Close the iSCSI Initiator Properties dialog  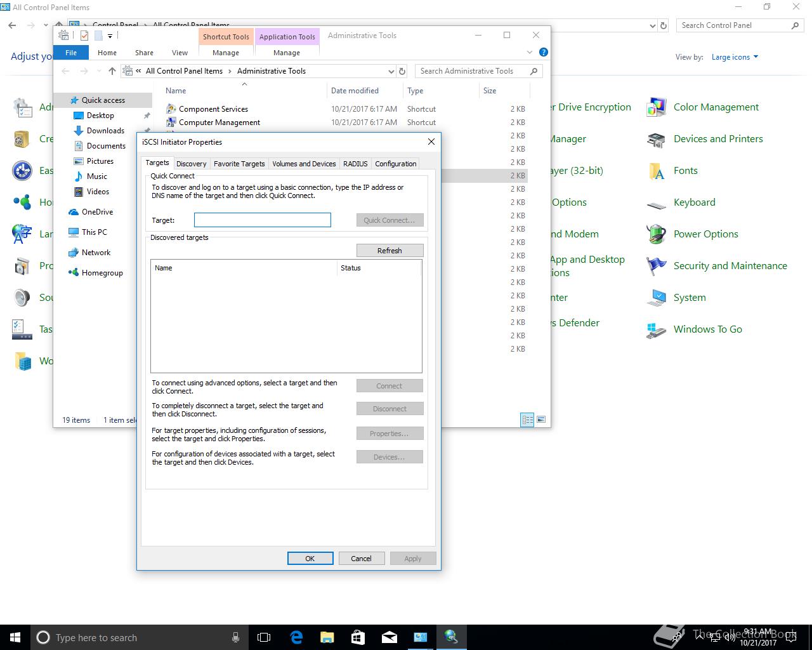pyautogui.click(x=431, y=142)
